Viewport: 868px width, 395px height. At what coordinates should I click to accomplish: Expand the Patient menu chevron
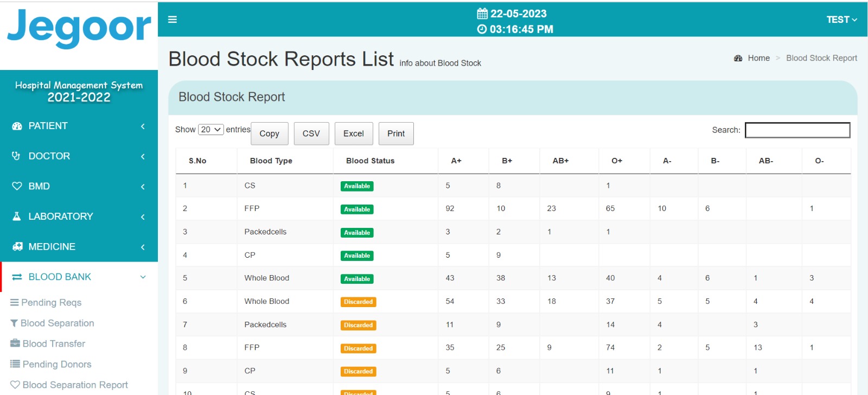coord(143,126)
